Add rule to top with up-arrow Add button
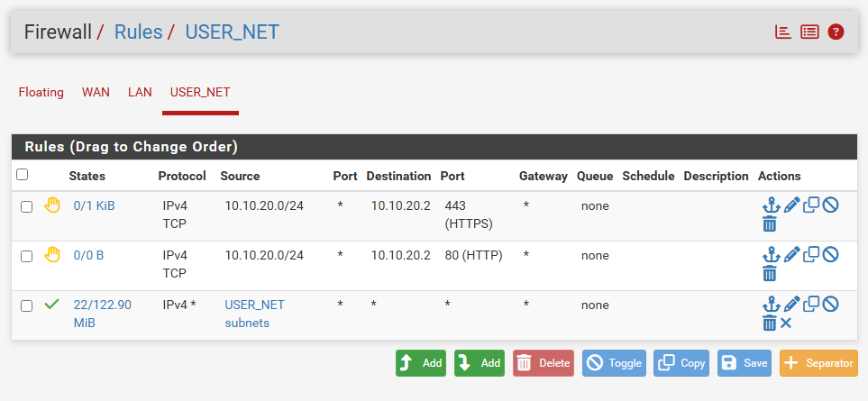This screenshot has height=401, width=868. 421,363
